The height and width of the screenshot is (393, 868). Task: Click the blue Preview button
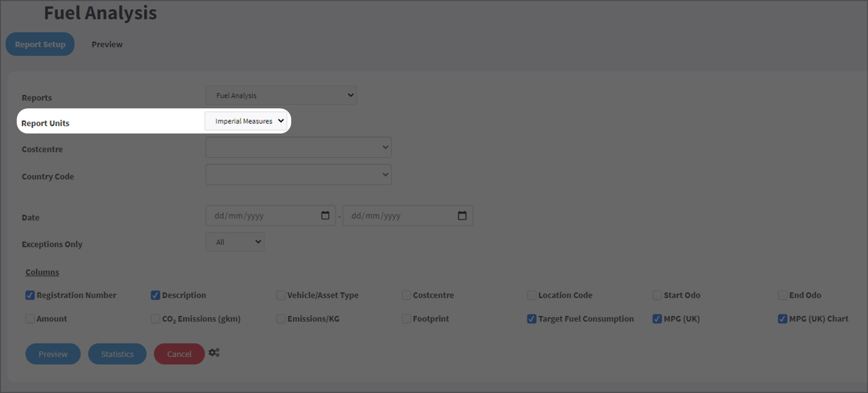53,354
